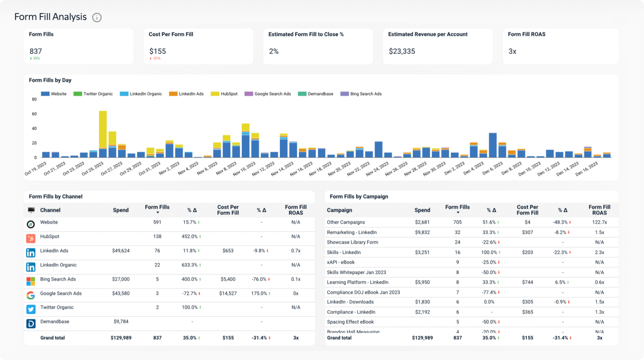The height and width of the screenshot is (360, 644).
Task: Select channel Grand total $129,989
Action: coord(121,338)
